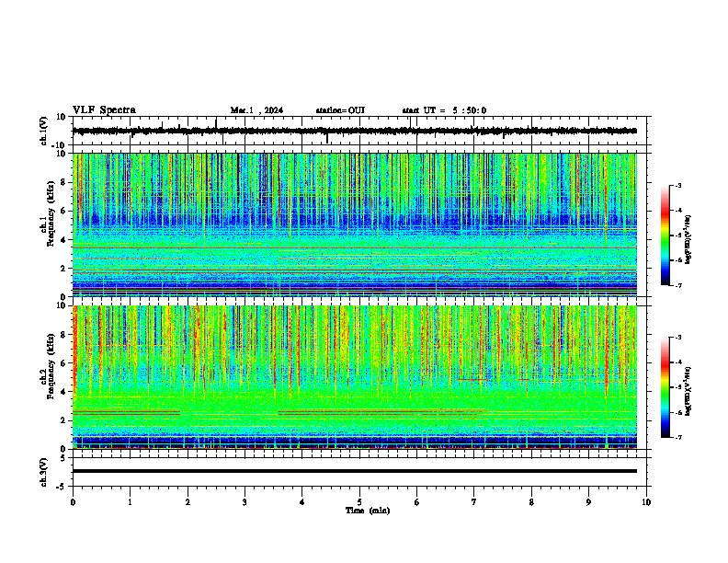Click the 'station=OUJ' label
Image resolution: width=728 pixels, height=563 pixels.
click(340, 110)
